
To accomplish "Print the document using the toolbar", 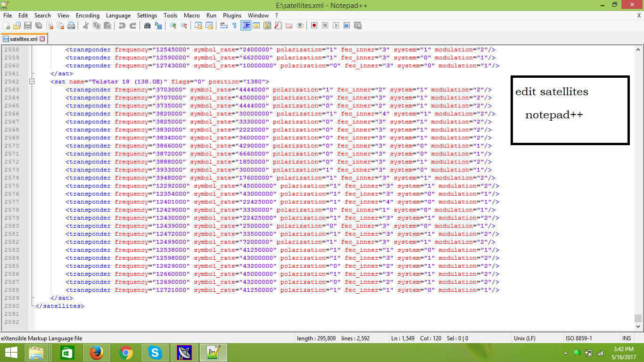I will [x=71, y=25].
